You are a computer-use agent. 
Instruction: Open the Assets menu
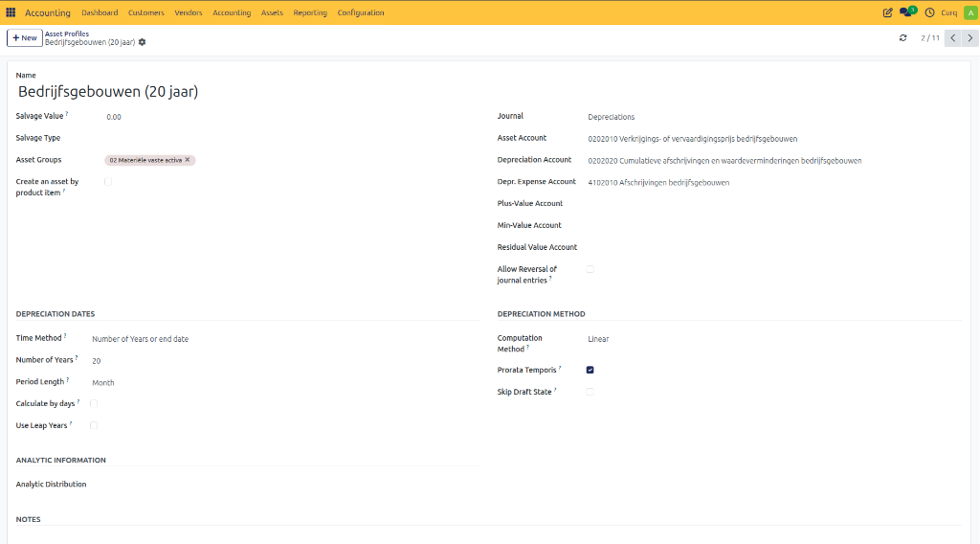click(x=272, y=12)
